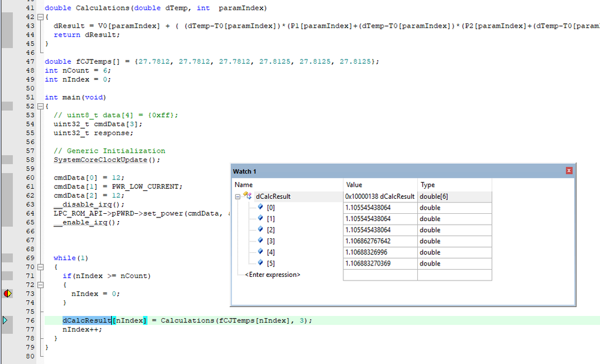Click the variable icon for element [5]
600x364 pixels.
coord(260,262)
